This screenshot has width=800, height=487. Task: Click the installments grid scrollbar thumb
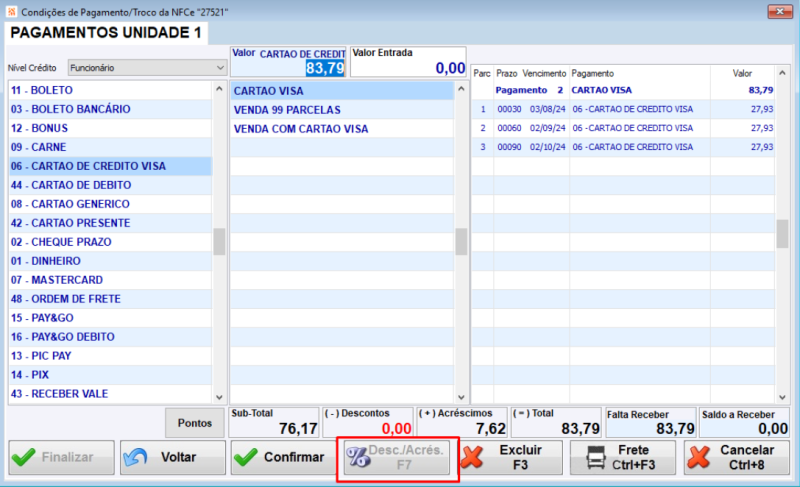(782, 234)
